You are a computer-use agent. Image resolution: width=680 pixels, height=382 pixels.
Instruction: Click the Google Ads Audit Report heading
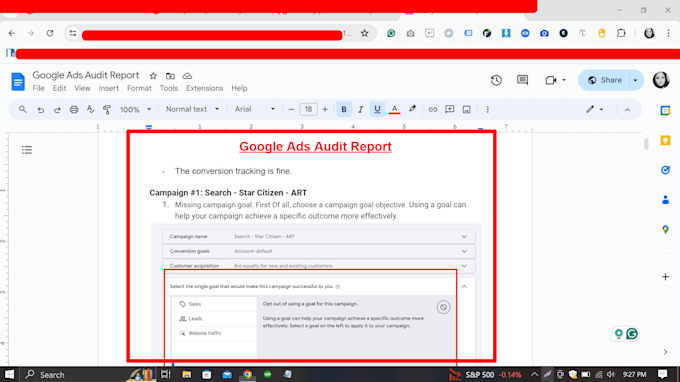point(315,147)
